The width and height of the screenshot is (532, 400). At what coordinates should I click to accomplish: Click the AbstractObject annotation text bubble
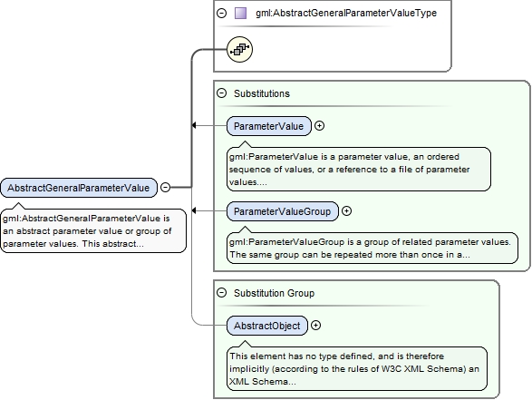pos(357,368)
